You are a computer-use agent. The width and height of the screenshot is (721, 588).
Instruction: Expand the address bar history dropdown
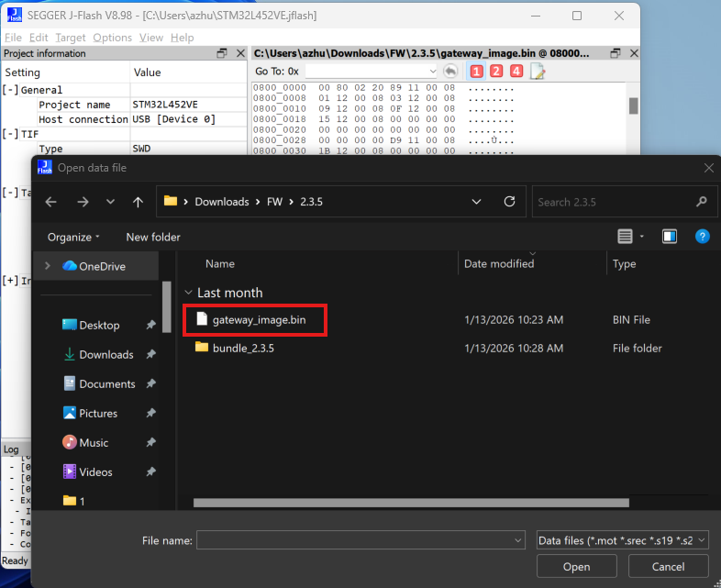[x=476, y=202]
